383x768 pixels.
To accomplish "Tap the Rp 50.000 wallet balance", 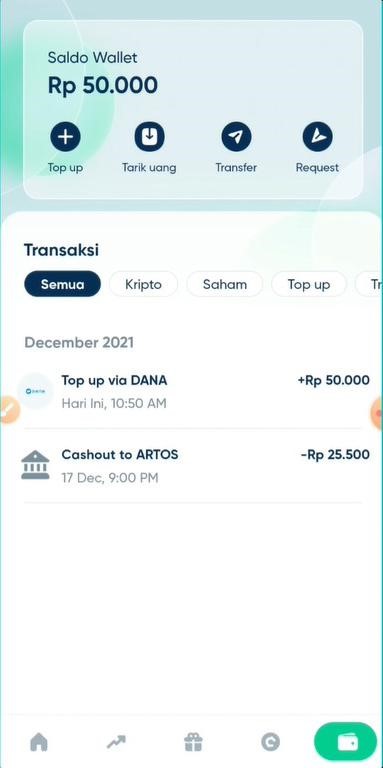I will pos(103,85).
